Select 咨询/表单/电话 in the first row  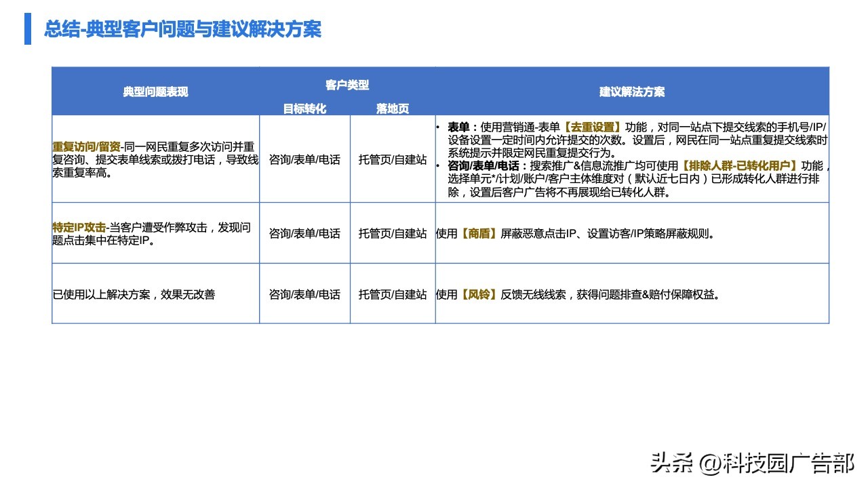click(x=304, y=160)
